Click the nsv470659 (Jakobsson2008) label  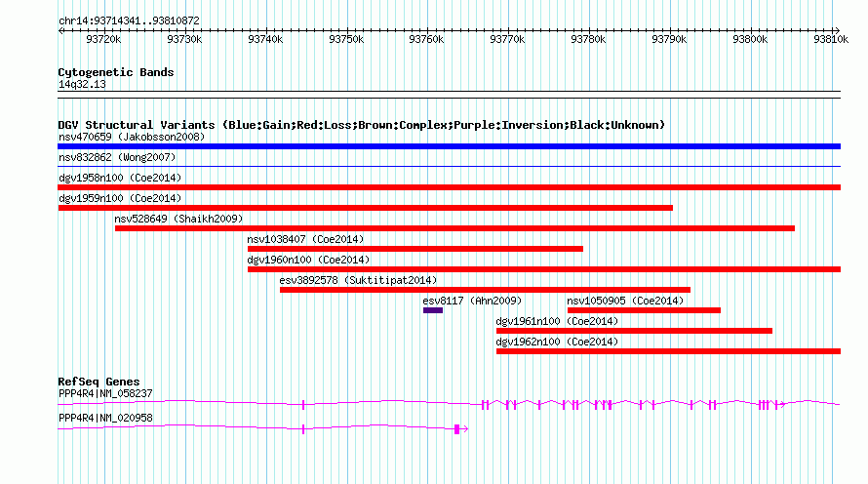coord(132,137)
